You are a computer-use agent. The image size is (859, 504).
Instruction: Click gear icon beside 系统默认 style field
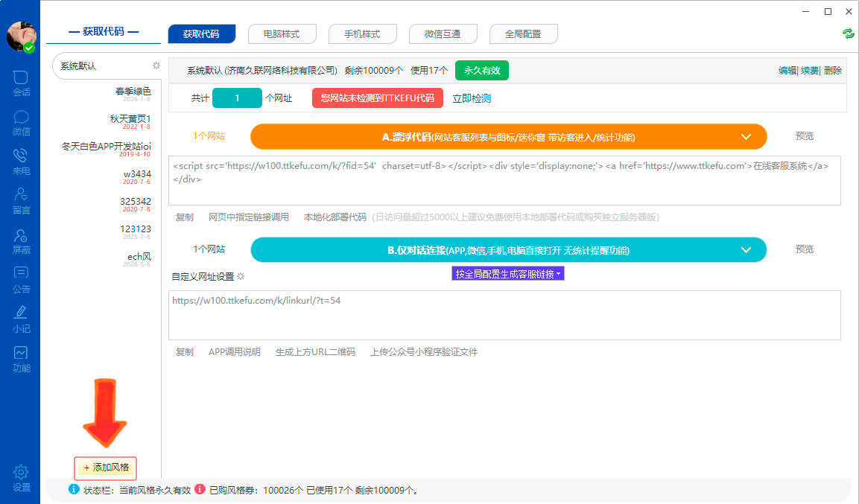156,66
